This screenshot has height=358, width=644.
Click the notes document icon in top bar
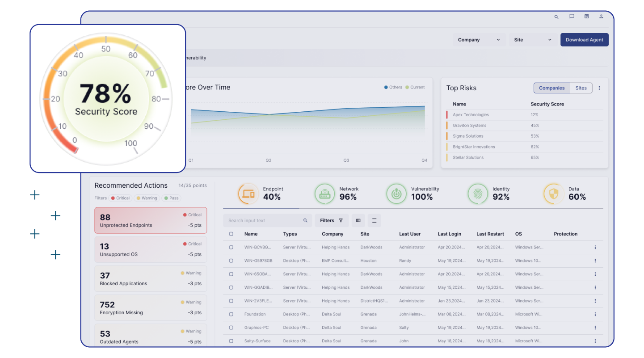point(586,17)
